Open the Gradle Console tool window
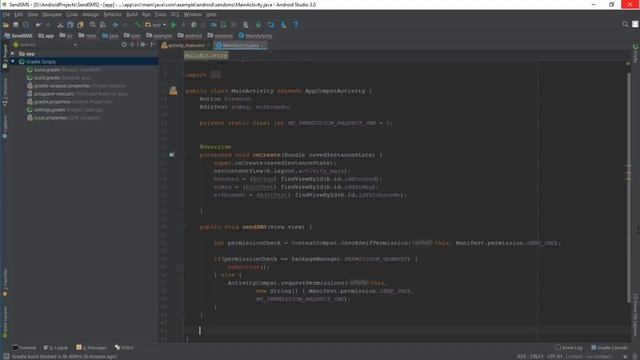This screenshot has width=640, height=360. coord(609,348)
